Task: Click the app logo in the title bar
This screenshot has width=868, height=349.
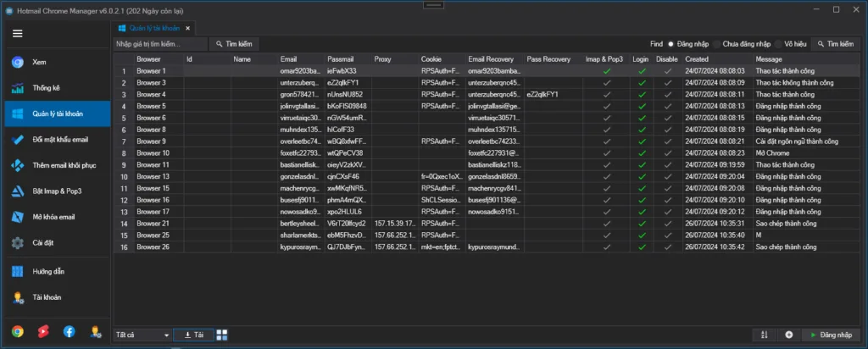Action: pos(8,11)
